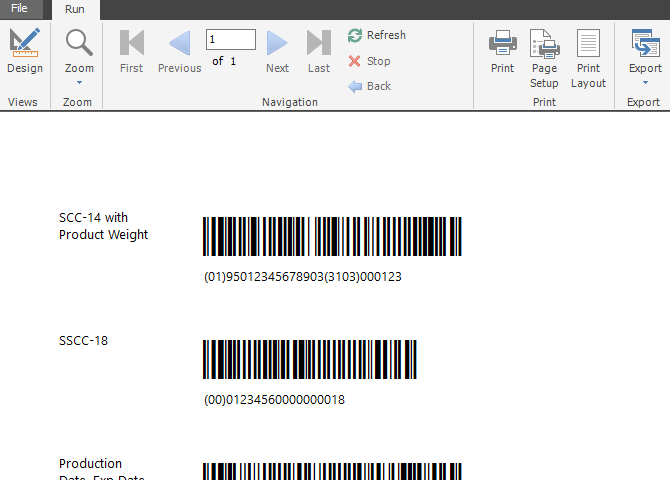Refresh the report
The width and height of the screenshot is (670, 480).
376,35
